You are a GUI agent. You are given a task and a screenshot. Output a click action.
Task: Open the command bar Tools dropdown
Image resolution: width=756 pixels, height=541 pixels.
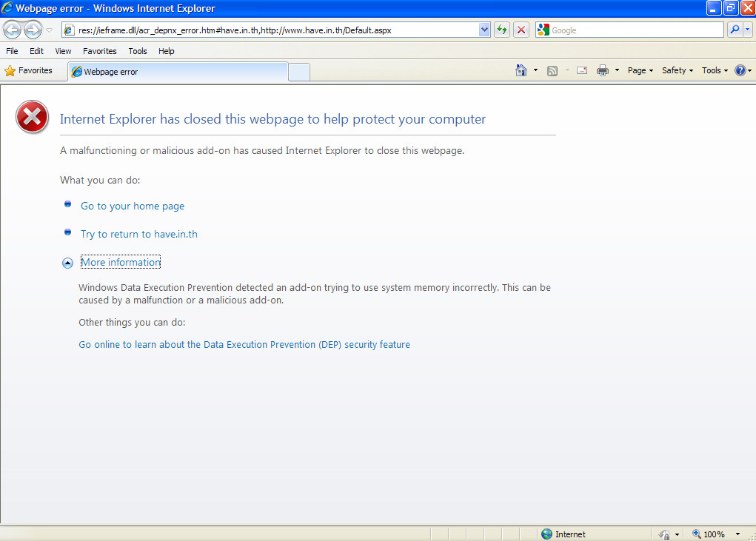(x=715, y=70)
